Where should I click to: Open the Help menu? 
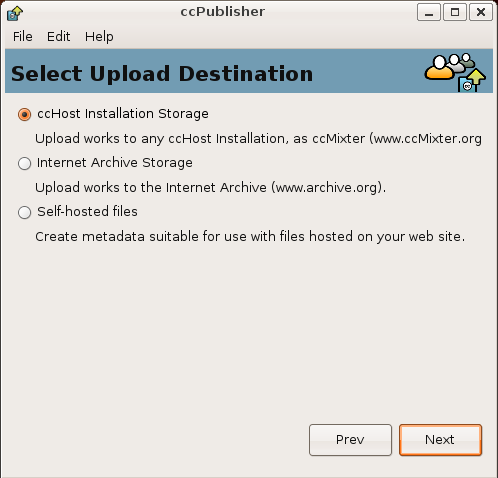pos(99,36)
